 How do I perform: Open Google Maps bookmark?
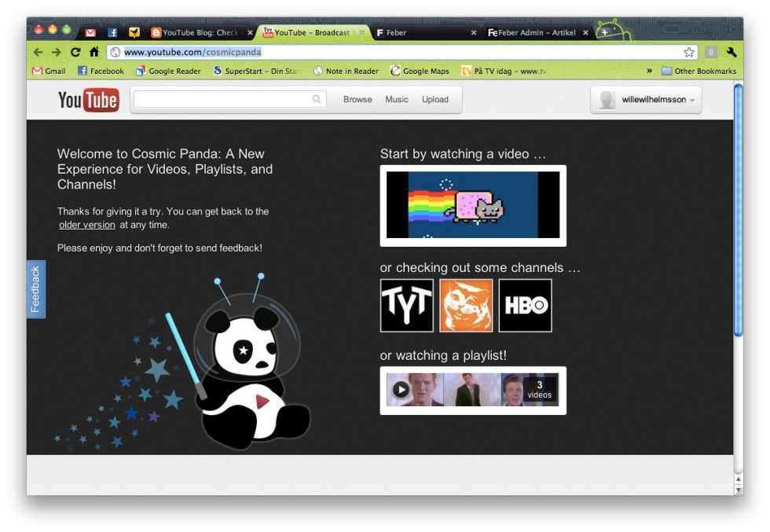tap(420, 72)
